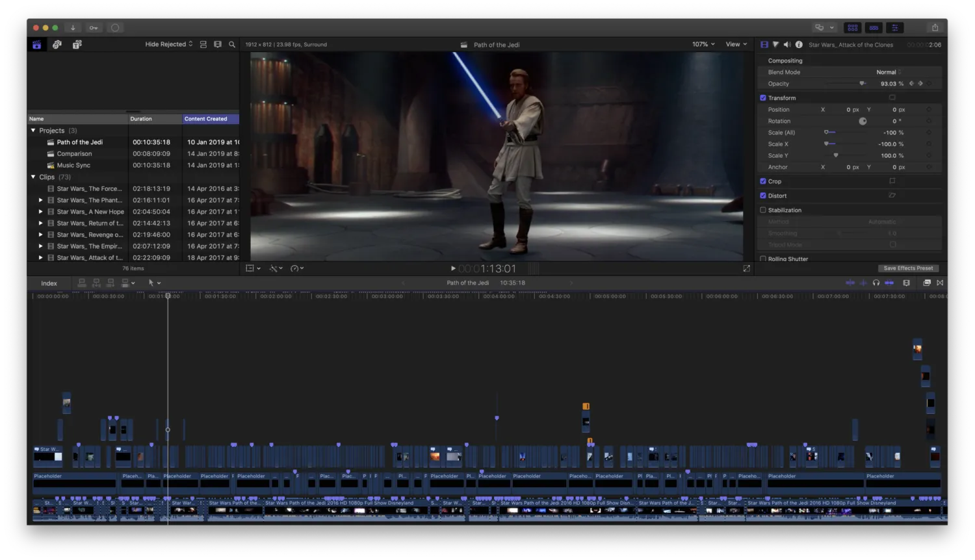This screenshot has width=975, height=560.
Task: Sort browser by Content Created header
Action: point(211,119)
